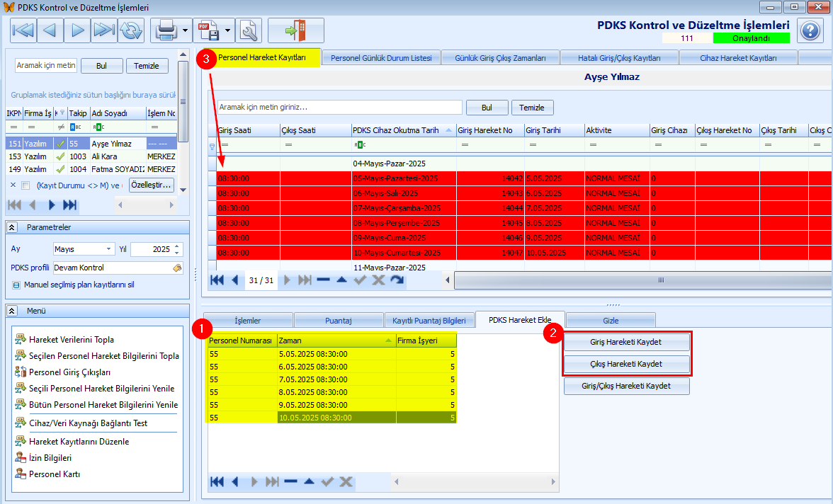The image size is (833, 504).
Task: Switch to Personel Hareket Kayıtları tab
Action: coord(262,57)
